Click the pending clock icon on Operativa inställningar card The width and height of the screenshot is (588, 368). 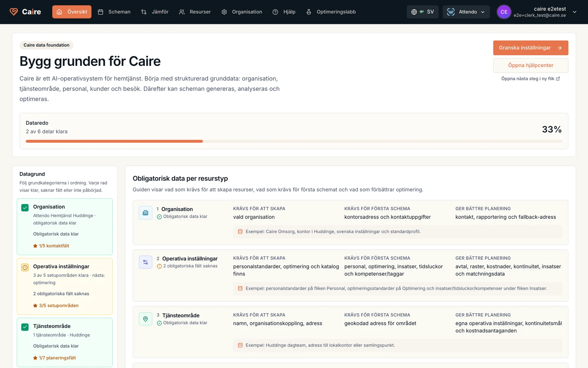[25, 268]
